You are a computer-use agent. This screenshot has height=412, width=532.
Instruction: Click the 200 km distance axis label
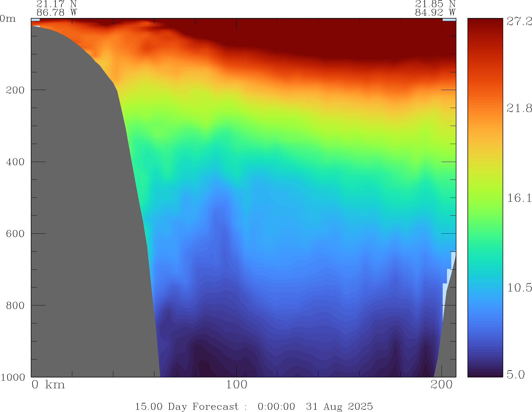coord(442,385)
